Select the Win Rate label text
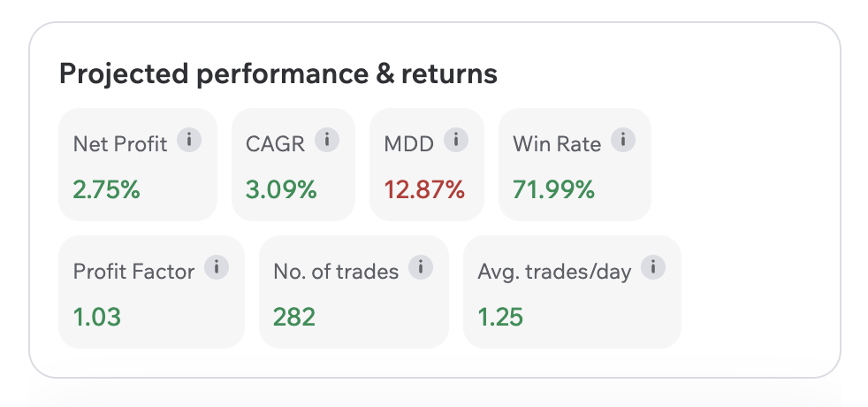This screenshot has width=868, height=407. click(557, 144)
